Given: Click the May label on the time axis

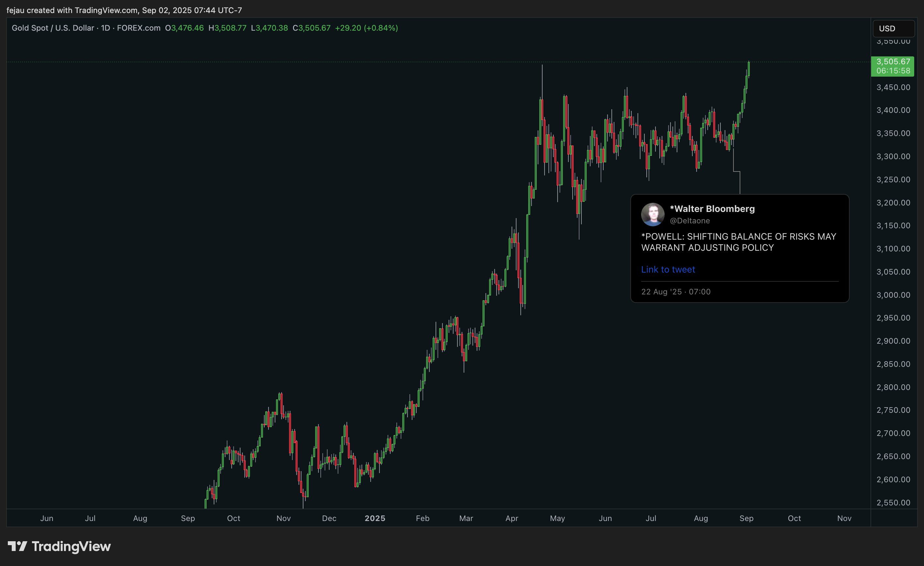Looking at the screenshot, I should (557, 518).
